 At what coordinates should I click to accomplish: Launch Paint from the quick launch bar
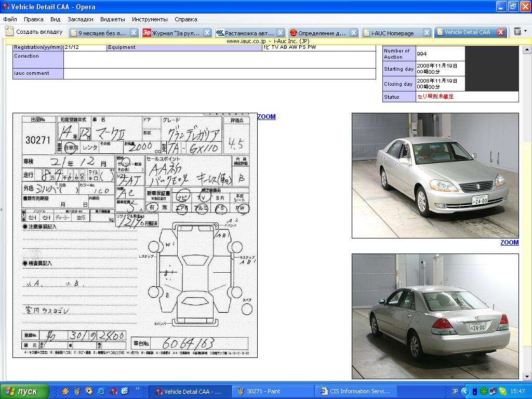(77, 391)
